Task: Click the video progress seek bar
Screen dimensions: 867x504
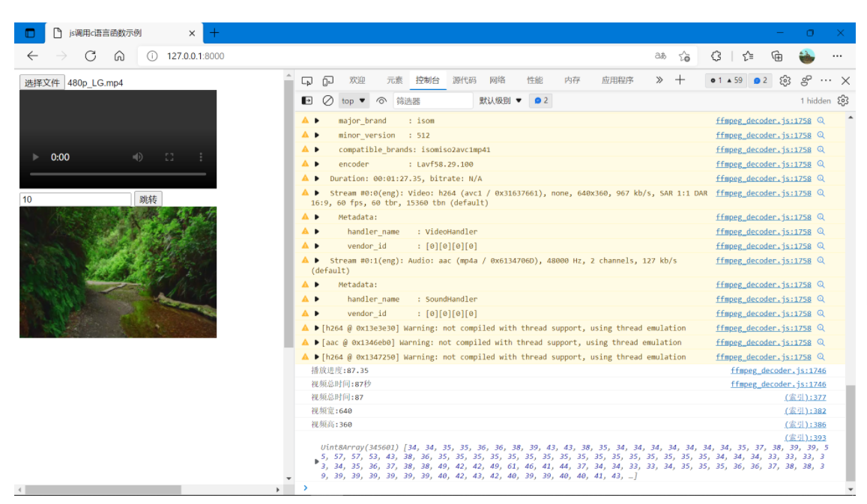Action: point(118,174)
